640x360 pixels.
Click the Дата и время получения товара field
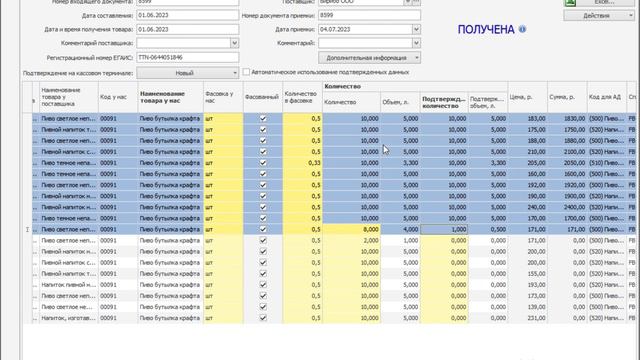pyautogui.click(x=188, y=29)
